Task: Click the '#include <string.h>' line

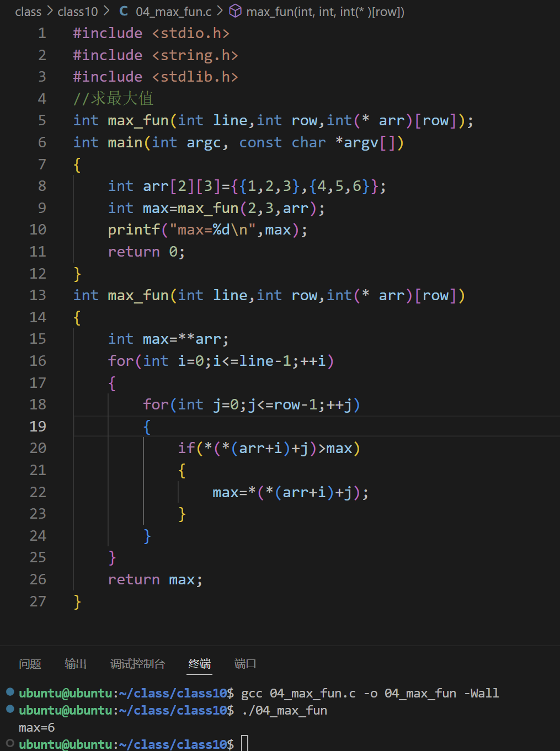Action: coord(156,55)
